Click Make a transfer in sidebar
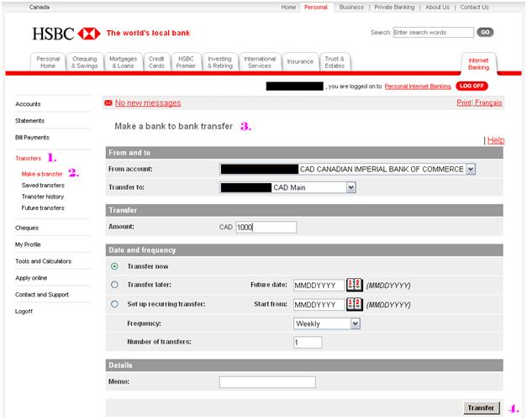 point(42,174)
